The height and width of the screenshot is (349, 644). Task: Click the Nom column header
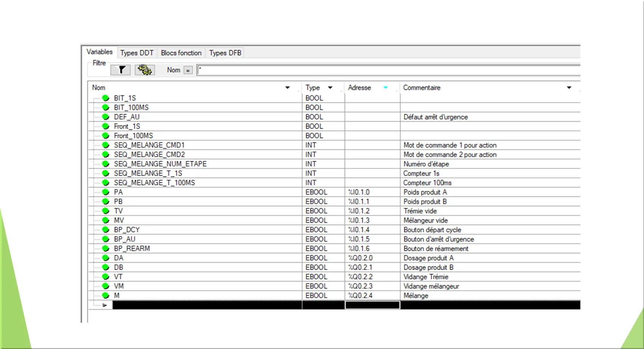[x=98, y=88]
